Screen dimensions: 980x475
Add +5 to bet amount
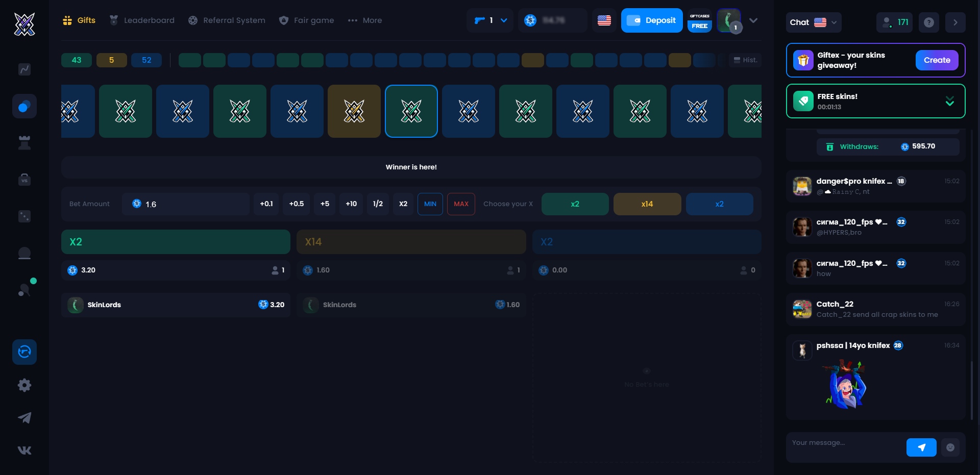click(325, 204)
